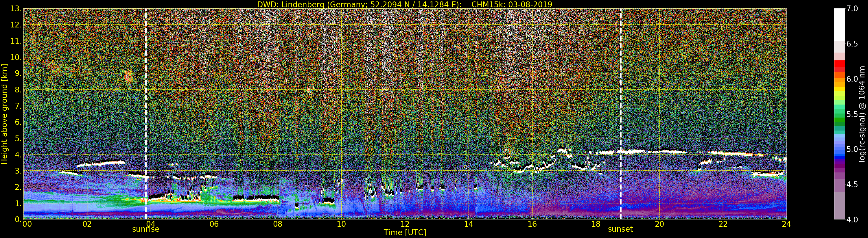Viewport: 868px width, 238px height.
Task: Click the '6.' height axis tick label
Action: pyautogui.click(x=18, y=122)
